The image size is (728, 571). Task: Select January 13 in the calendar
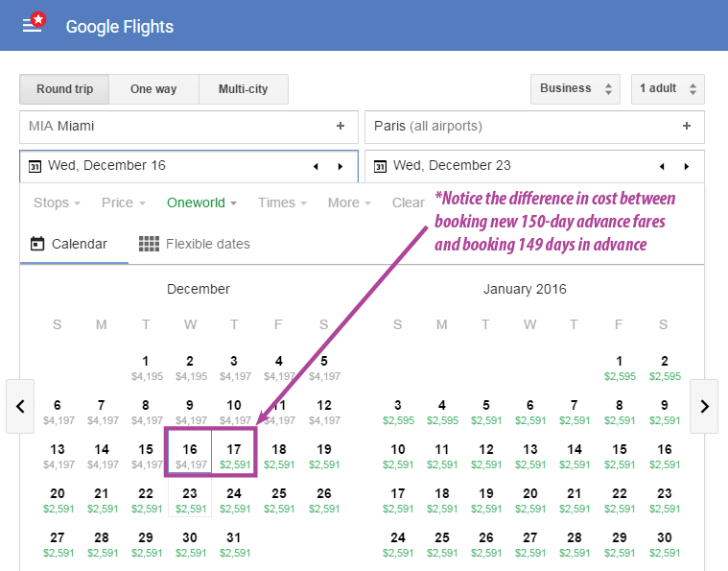(x=530, y=456)
